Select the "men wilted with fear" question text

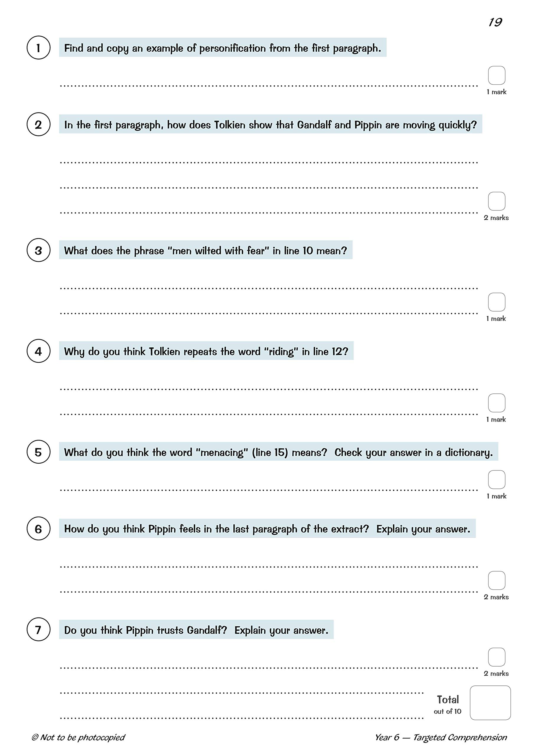[205, 251]
